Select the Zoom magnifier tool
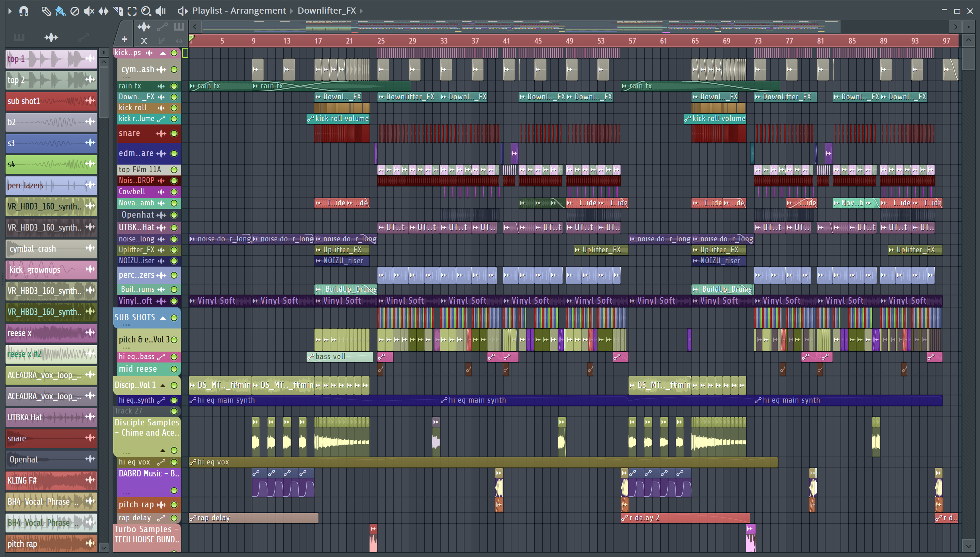 146,11
